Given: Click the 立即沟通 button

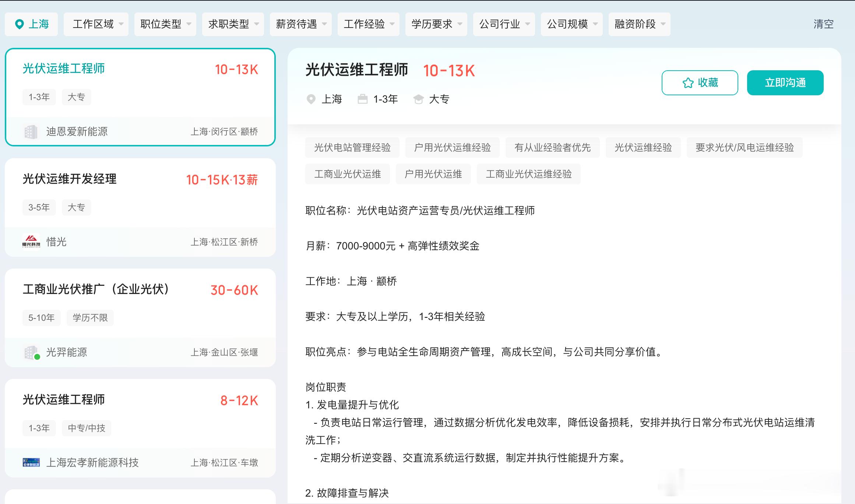Looking at the screenshot, I should [785, 83].
